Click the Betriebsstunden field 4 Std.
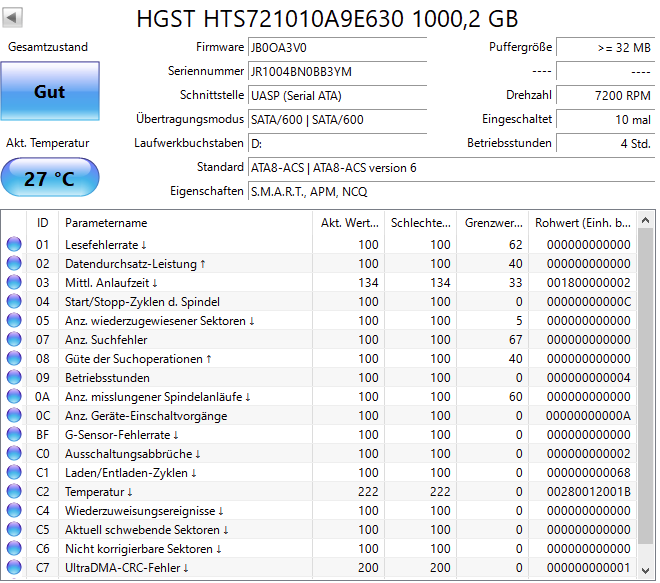This screenshot has height=583, width=660. tap(606, 143)
